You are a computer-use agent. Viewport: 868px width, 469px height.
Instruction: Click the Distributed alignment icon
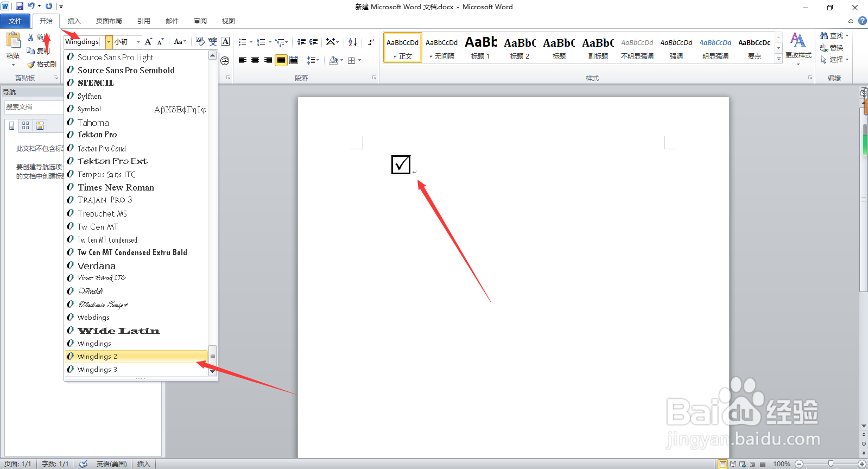pos(294,60)
